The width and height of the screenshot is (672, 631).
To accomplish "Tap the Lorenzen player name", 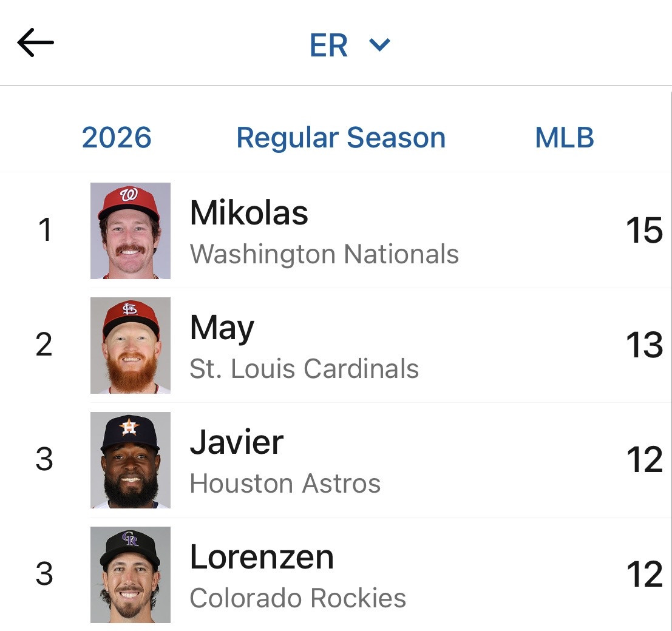I will pos(262,557).
